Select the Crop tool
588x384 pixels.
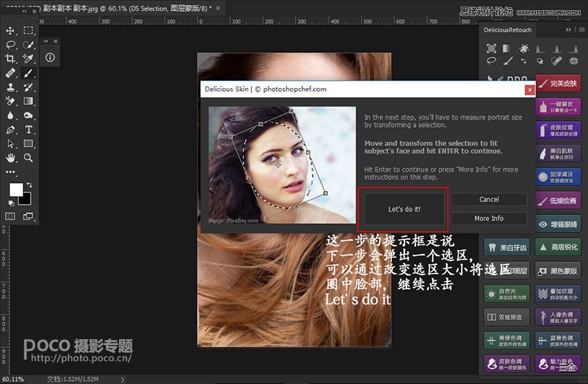(x=10, y=59)
